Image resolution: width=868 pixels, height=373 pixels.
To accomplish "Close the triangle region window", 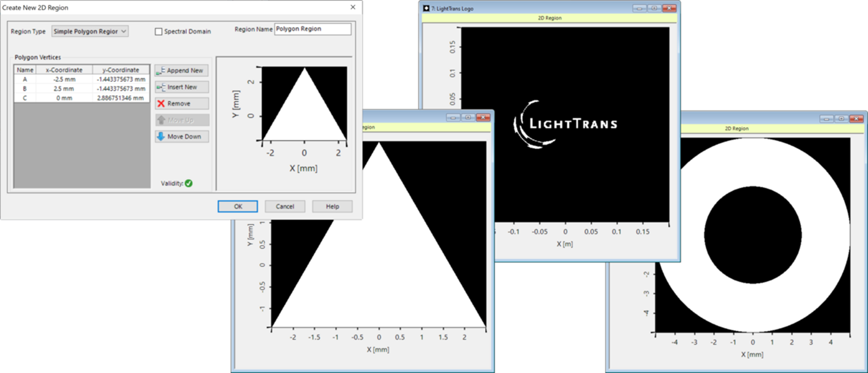I will coord(483,117).
